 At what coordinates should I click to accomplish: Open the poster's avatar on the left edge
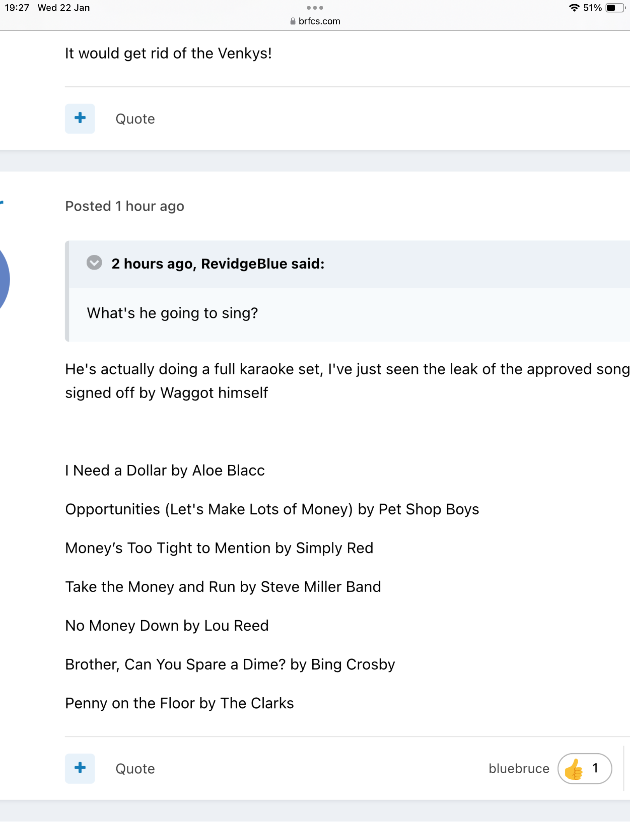point(4,279)
